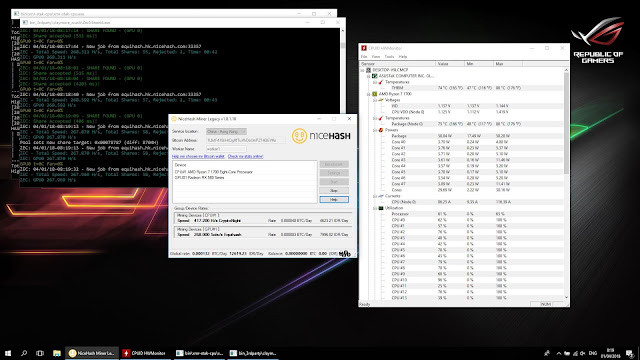Click the Help button in NiceHash Miner
This screenshot has width=640, height=360.
(x=334, y=199)
